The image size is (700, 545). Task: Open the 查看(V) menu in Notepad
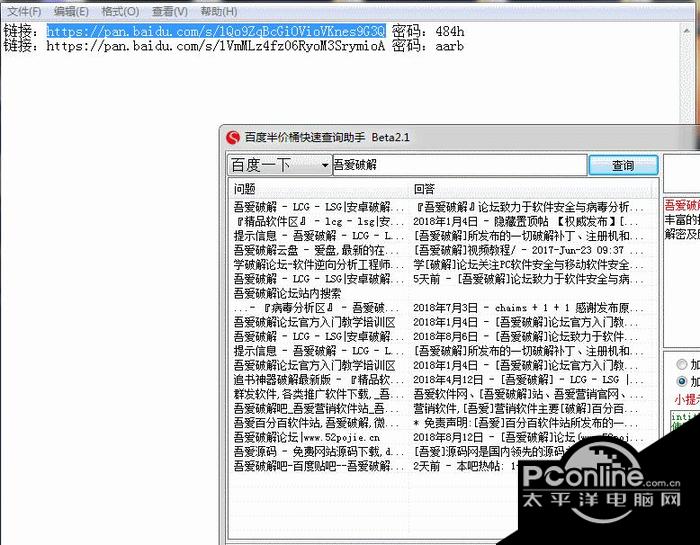click(x=170, y=12)
